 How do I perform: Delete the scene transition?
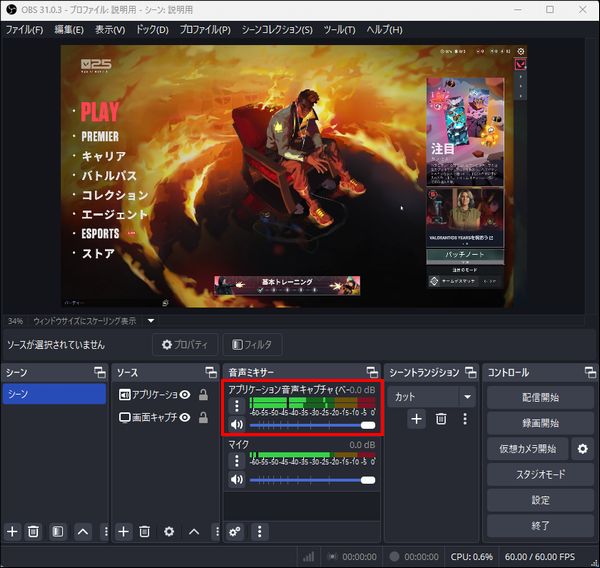point(441,419)
